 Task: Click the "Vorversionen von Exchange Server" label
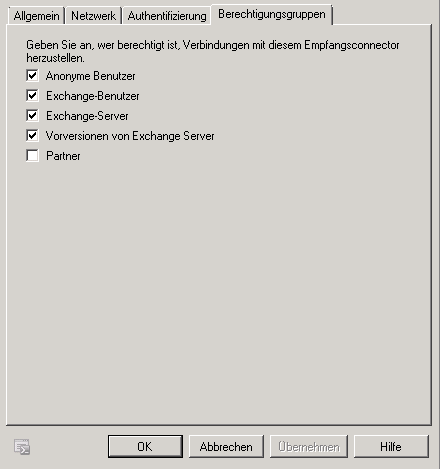click(130, 136)
